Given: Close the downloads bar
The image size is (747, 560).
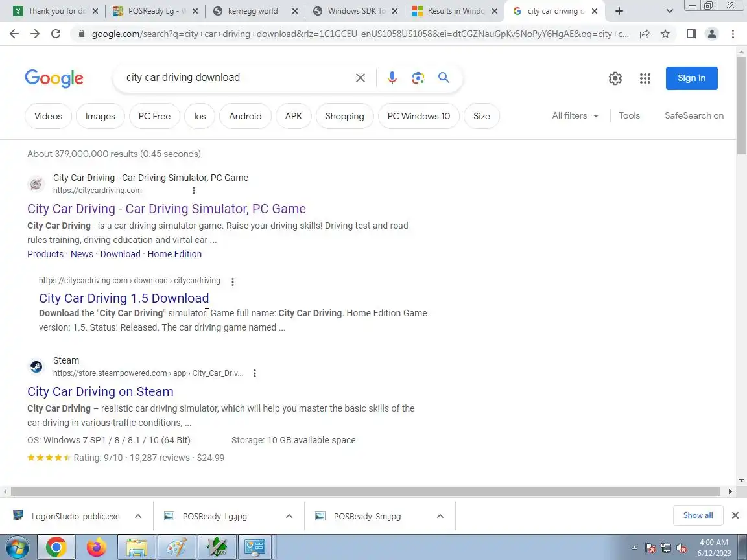Looking at the screenshot, I should pos(735,515).
